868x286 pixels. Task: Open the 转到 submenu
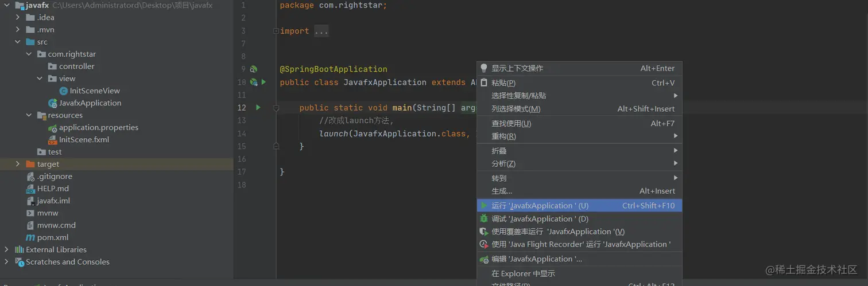[x=579, y=178]
